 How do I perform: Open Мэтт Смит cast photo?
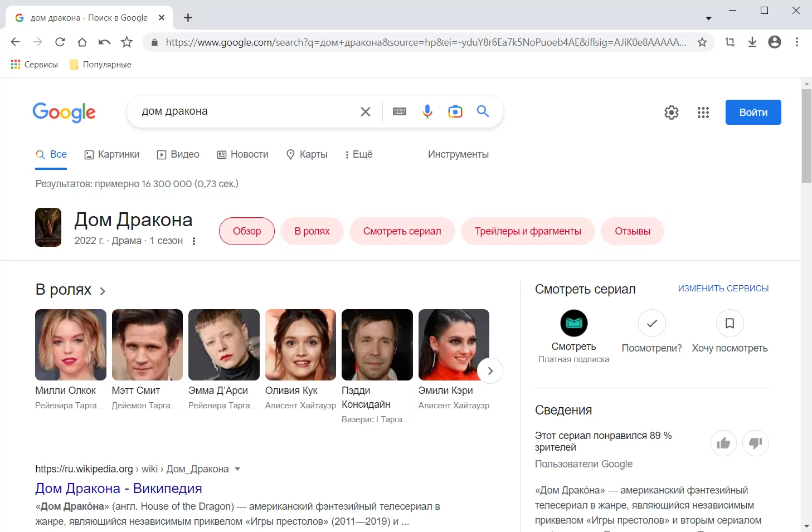147,345
